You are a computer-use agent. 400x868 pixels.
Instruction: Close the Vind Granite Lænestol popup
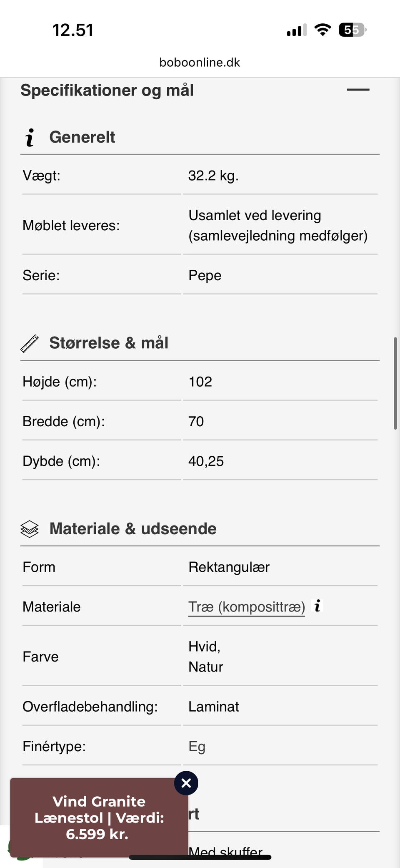pyautogui.click(x=186, y=783)
